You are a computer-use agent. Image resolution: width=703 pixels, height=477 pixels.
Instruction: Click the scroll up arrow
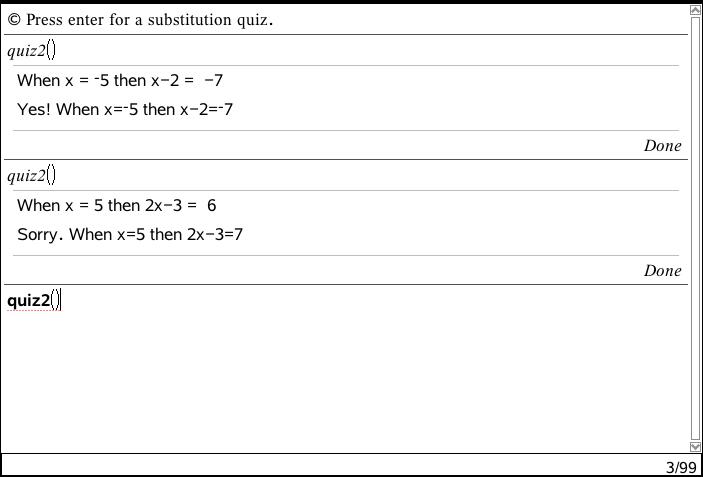click(696, 11)
